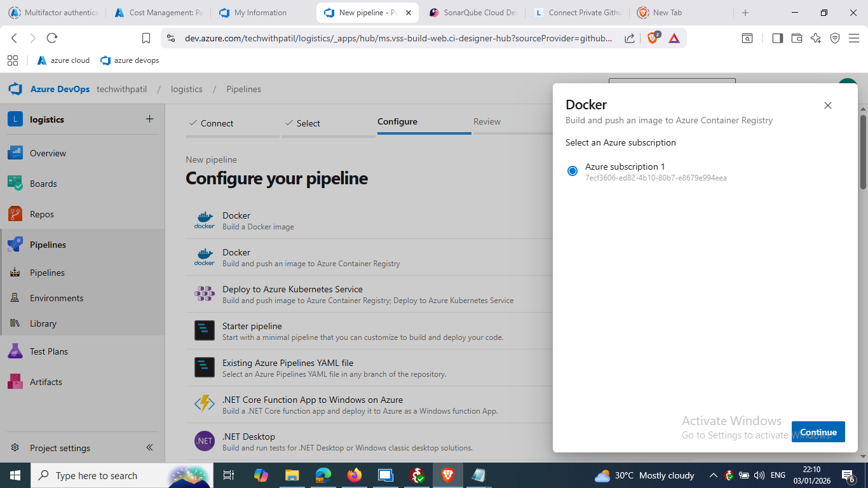The height and width of the screenshot is (488, 868).
Task: Click the Azure DevOps logo
Action: [x=15, y=89]
